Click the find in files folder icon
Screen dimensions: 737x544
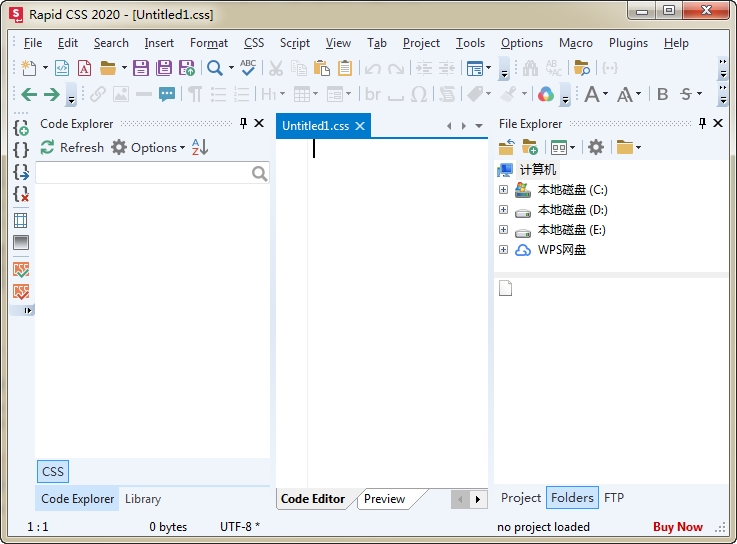click(x=582, y=68)
